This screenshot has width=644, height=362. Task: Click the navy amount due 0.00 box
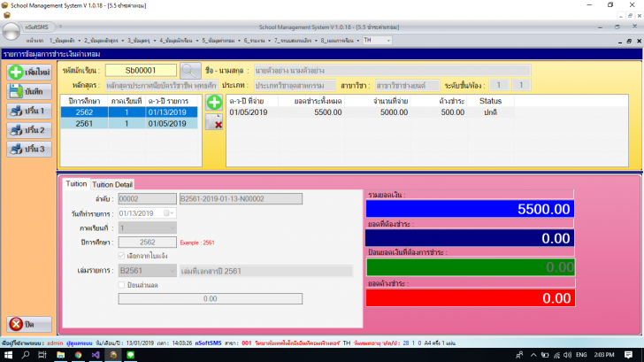point(470,238)
